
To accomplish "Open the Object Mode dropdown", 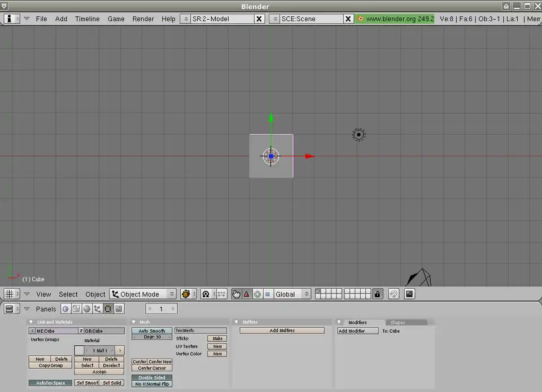I will pos(143,294).
